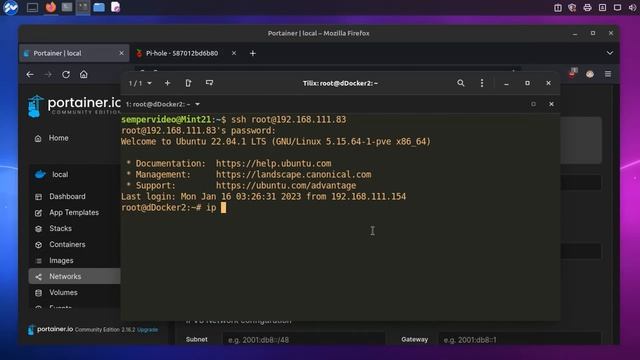The height and width of the screenshot is (360, 640).
Task: Go forward in Firefox
Action: [48, 74]
